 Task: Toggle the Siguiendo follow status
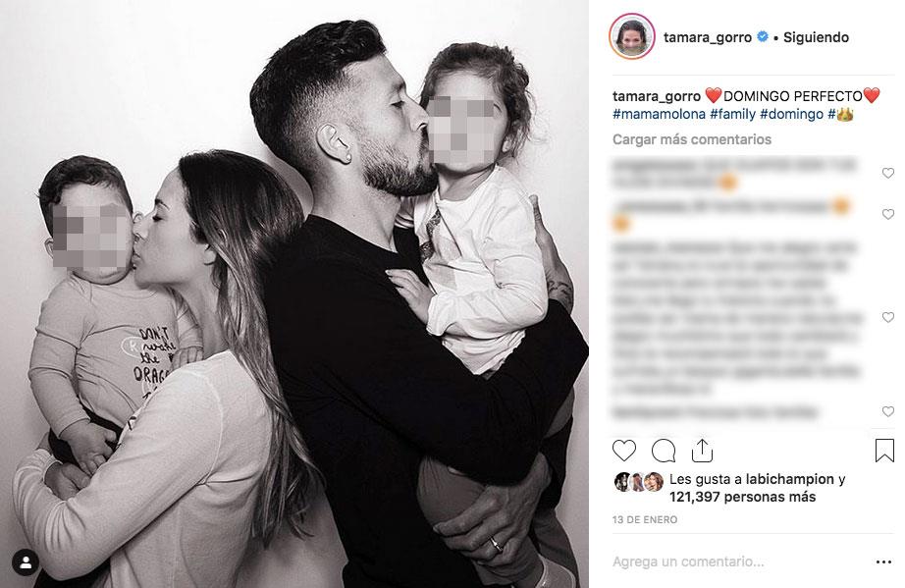coord(816,37)
